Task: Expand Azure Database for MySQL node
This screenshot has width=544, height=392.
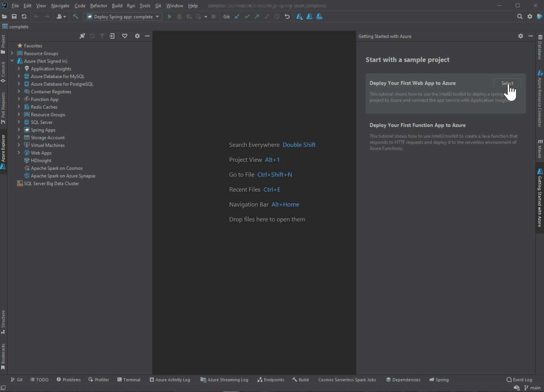Action: click(19, 76)
